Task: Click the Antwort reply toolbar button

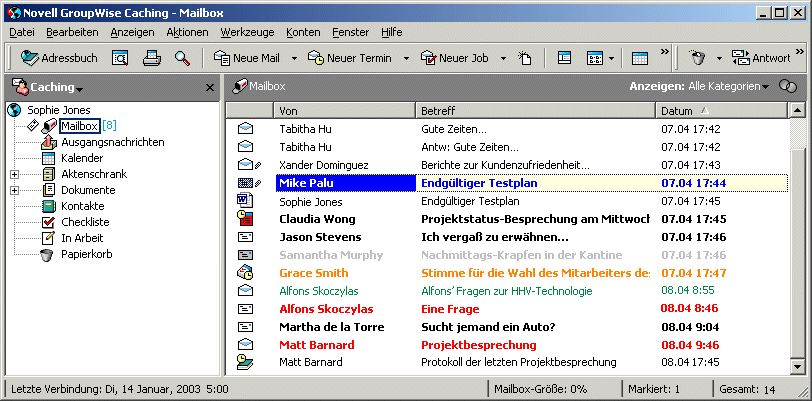Action: click(x=761, y=58)
